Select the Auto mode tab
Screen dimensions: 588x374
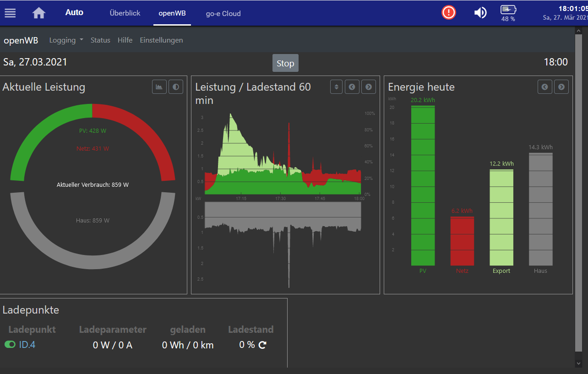[x=74, y=12]
